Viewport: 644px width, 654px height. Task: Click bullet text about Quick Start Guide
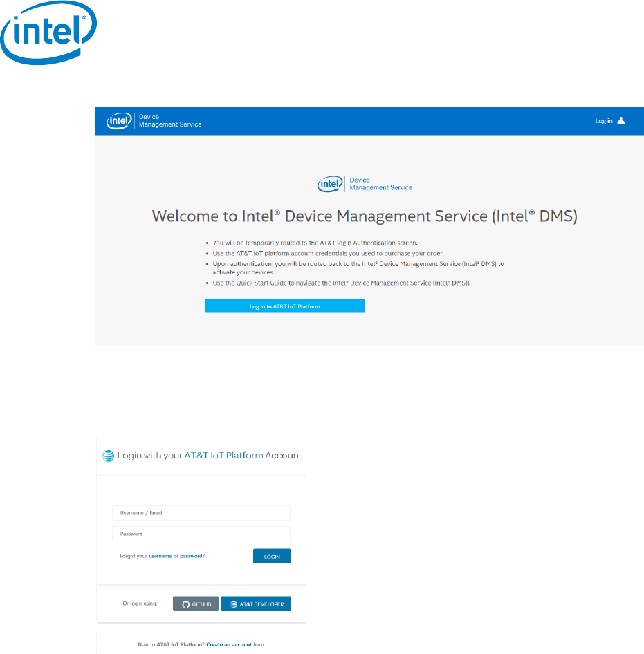click(342, 283)
